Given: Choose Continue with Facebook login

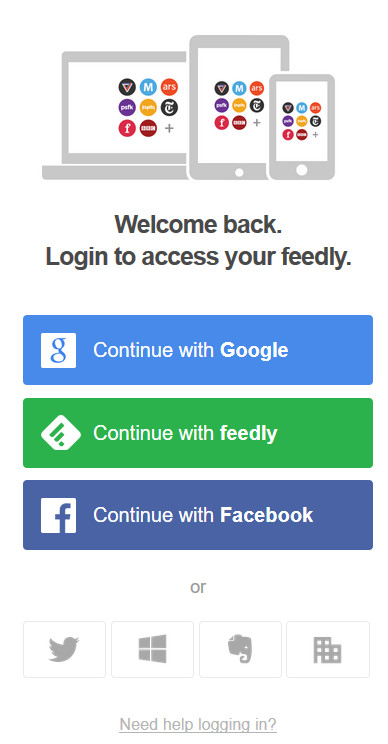Looking at the screenshot, I should [198, 515].
